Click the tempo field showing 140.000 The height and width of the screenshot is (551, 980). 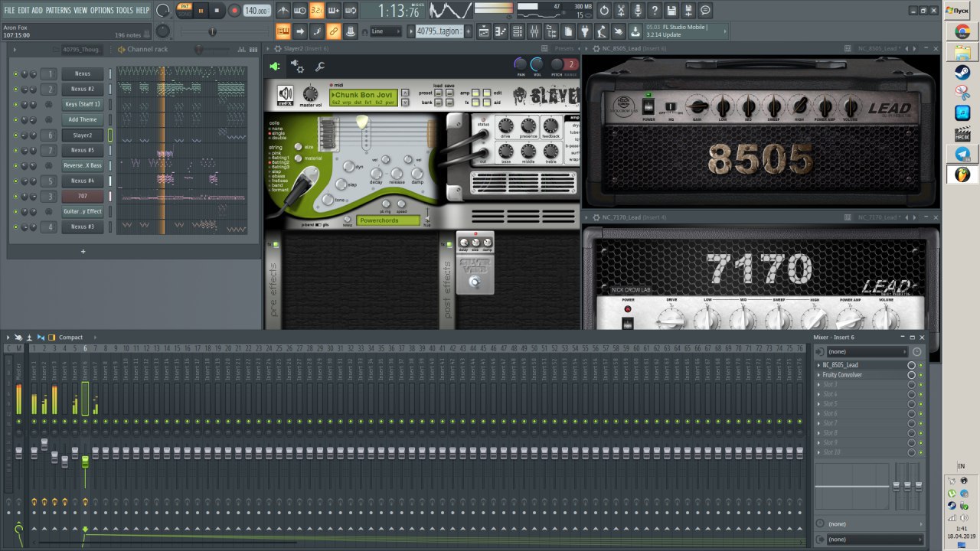point(256,11)
